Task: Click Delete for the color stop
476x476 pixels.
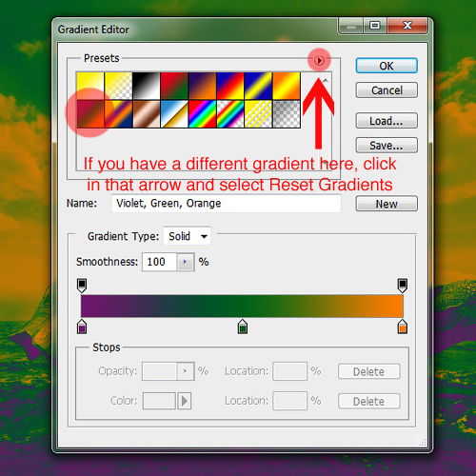Action: [368, 401]
